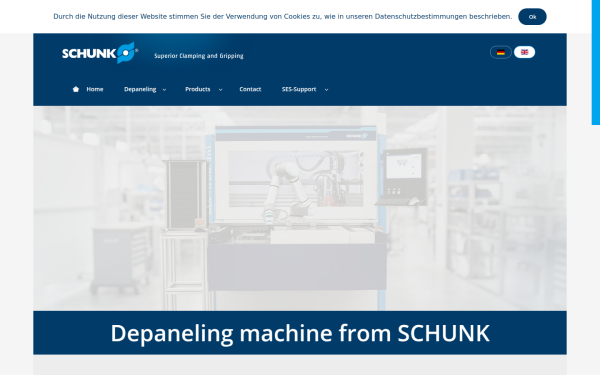This screenshot has width=600, height=375.
Task: Click the page scrollbar thumb
Action: (x=596, y=62)
